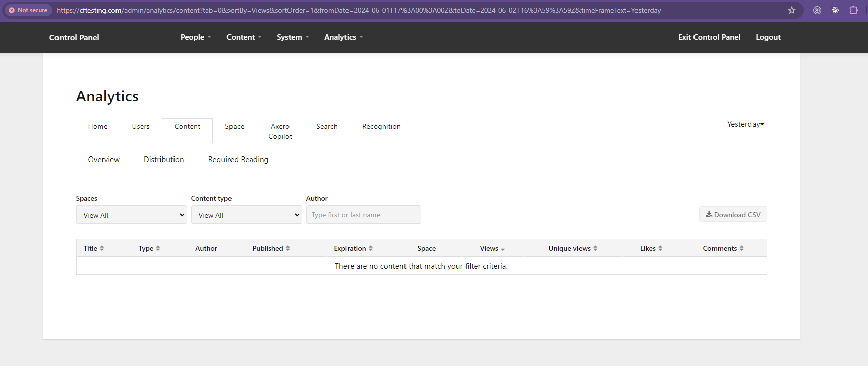This screenshot has height=366, width=868.
Task: Open the Content type filter dropdown
Action: coord(247,215)
